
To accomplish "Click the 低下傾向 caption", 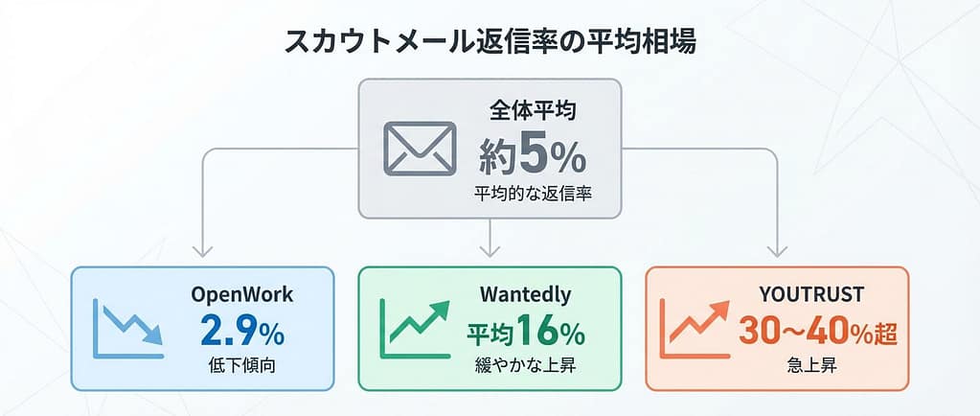I will tap(241, 366).
